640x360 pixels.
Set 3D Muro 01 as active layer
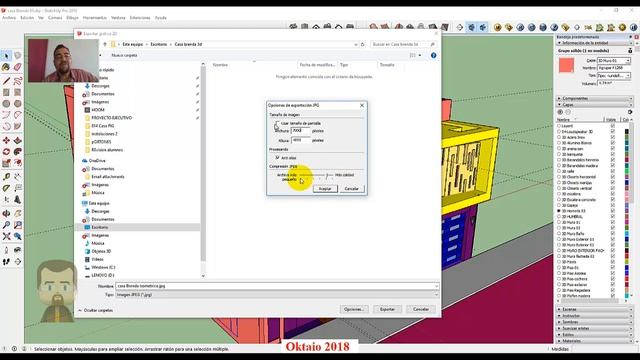click(x=559, y=222)
